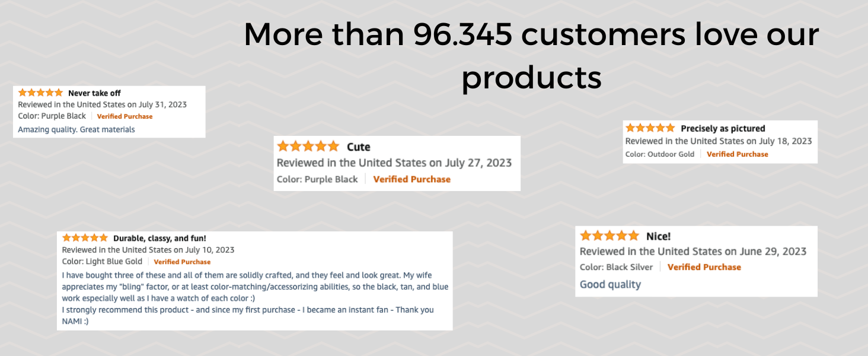Click the five stars beside "Cute"
Screen dimensions: 868x356
308,146
